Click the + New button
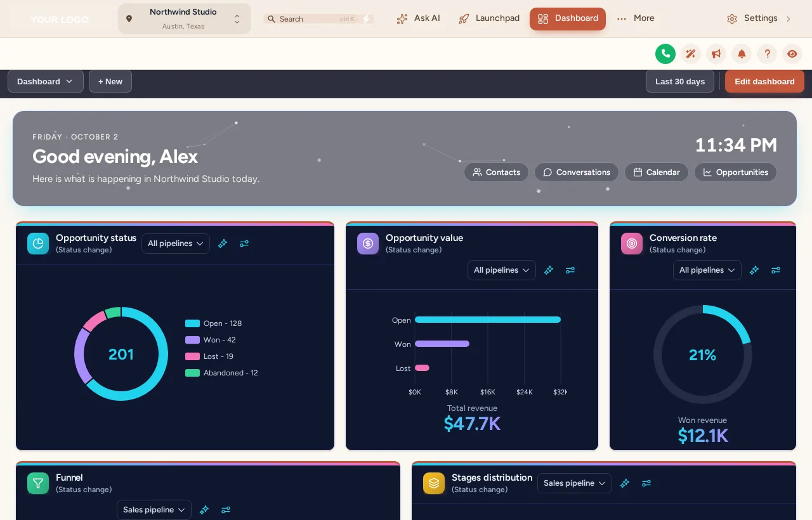 pyautogui.click(x=110, y=81)
